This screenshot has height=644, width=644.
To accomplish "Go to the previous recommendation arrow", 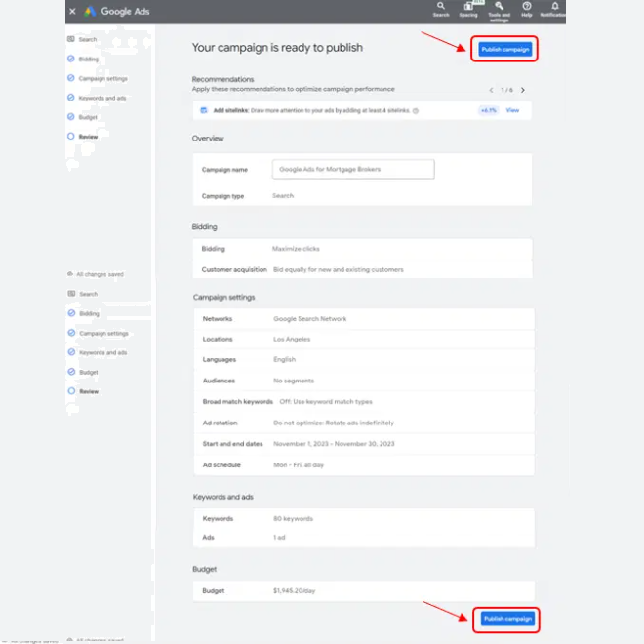I will (x=491, y=90).
